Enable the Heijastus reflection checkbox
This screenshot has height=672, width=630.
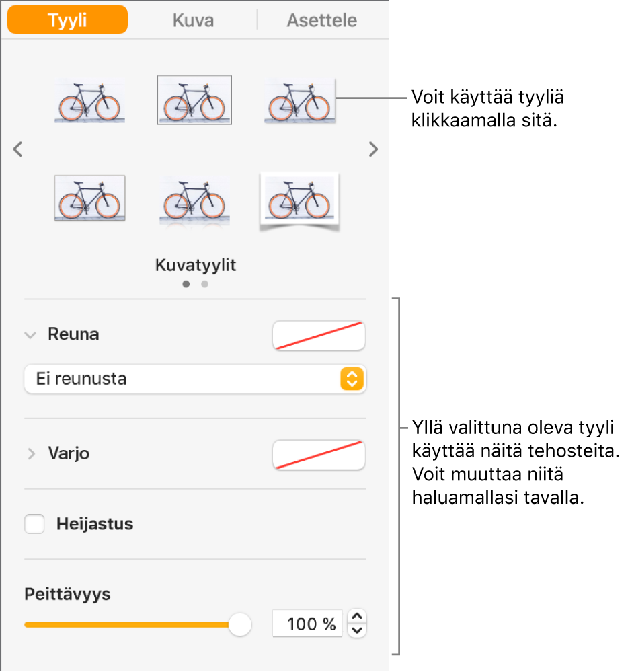tap(34, 524)
